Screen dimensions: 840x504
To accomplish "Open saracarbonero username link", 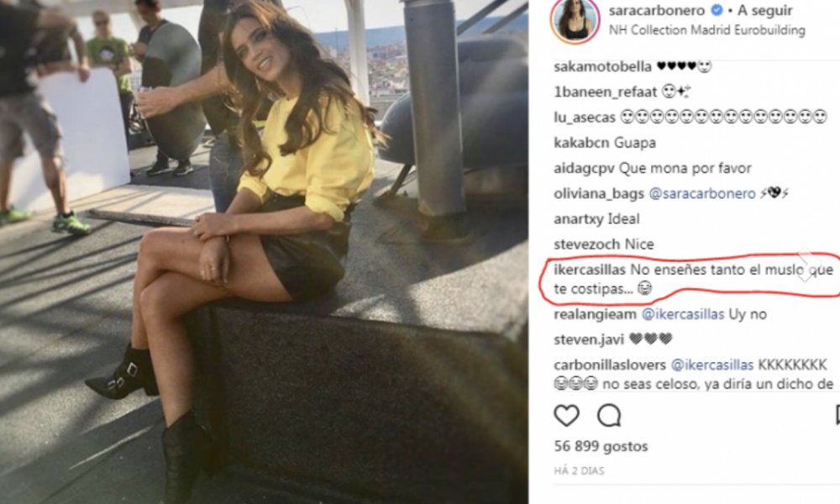I will pyautogui.click(x=658, y=10).
